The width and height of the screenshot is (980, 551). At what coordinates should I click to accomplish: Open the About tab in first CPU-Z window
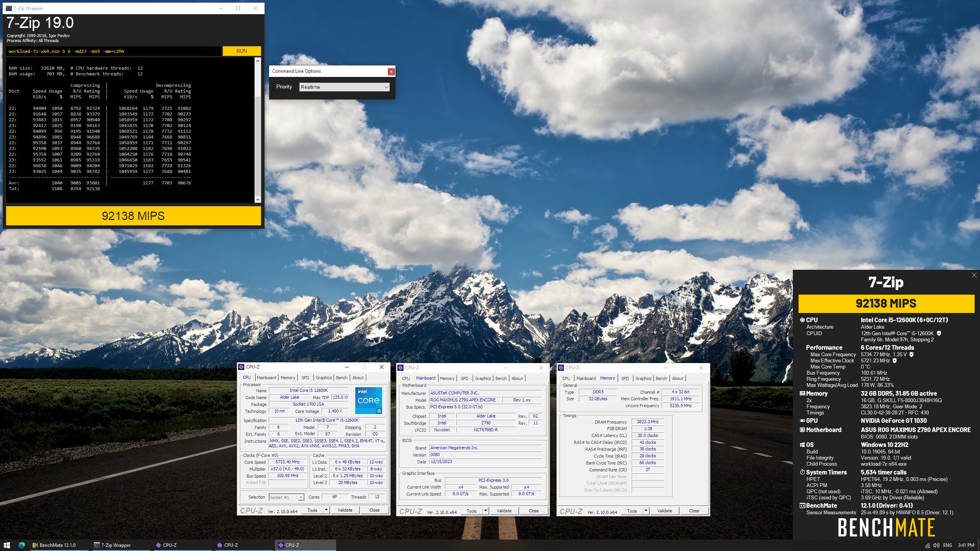pyautogui.click(x=358, y=378)
